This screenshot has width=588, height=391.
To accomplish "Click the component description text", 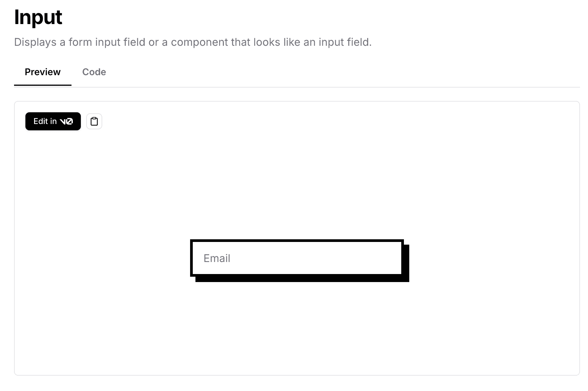I will pyautogui.click(x=193, y=42).
